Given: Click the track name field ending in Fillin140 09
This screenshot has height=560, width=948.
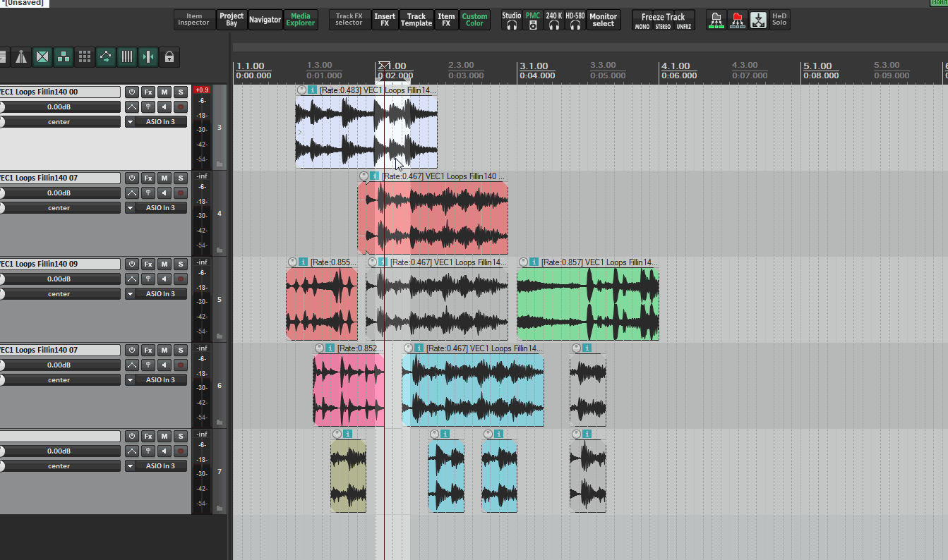Looking at the screenshot, I should pos(60,264).
